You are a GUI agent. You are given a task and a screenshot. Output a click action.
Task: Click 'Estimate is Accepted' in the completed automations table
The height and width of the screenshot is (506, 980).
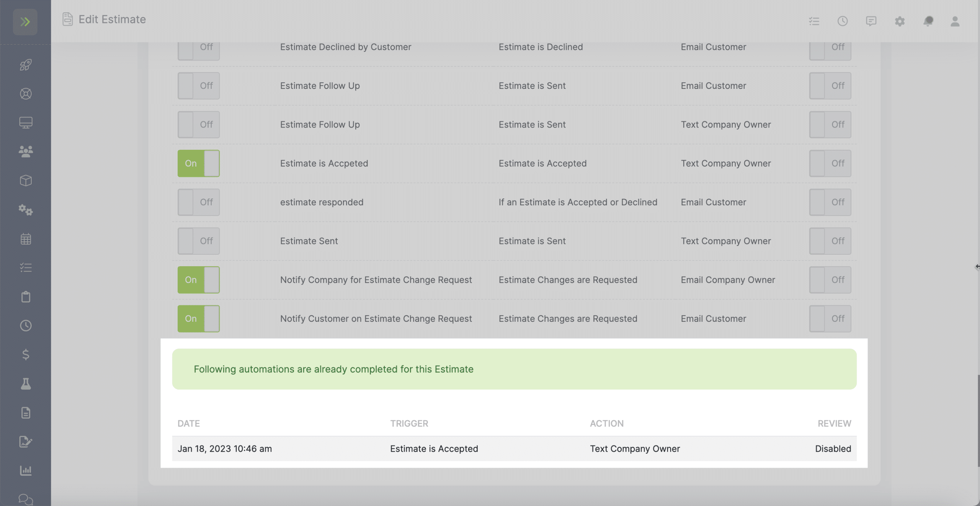click(x=434, y=449)
